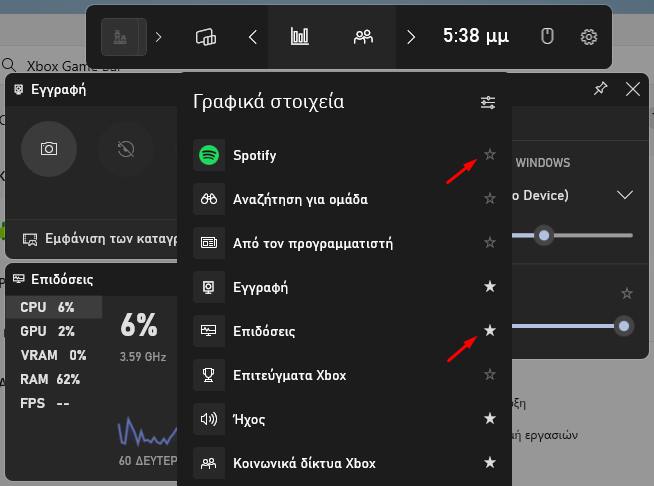Screen dimensions: 654x486
Task: Open Ήχος widget from list
Action: tap(345, 419)
